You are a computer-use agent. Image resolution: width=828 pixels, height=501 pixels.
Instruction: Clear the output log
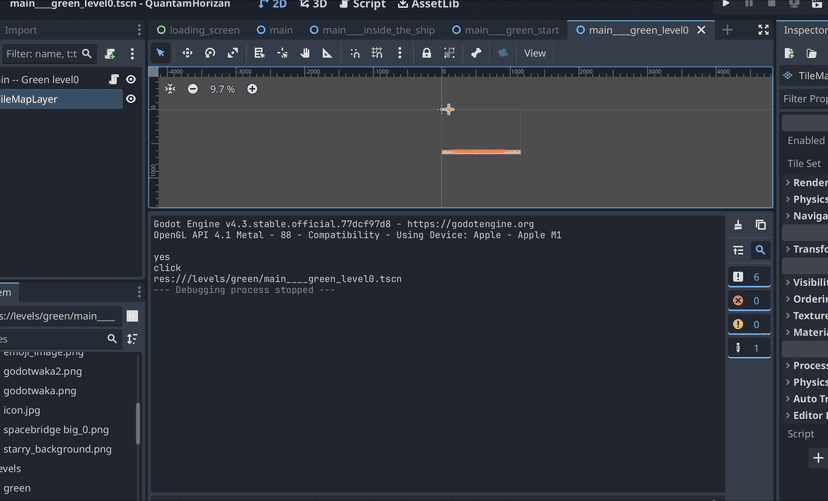coord(738,225)
